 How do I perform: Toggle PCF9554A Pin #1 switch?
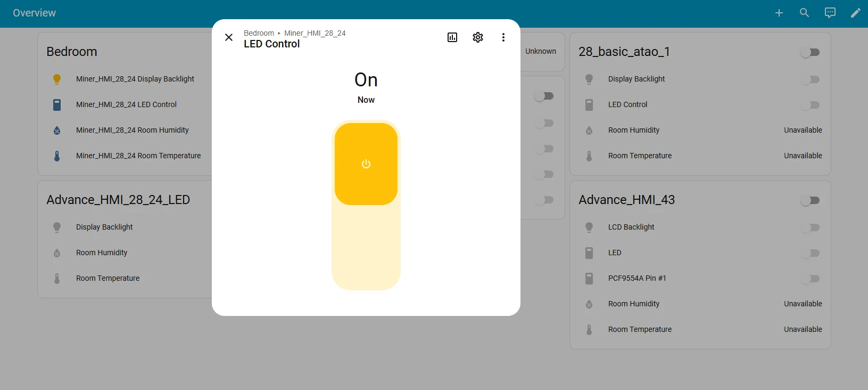[x=810, y=279]
